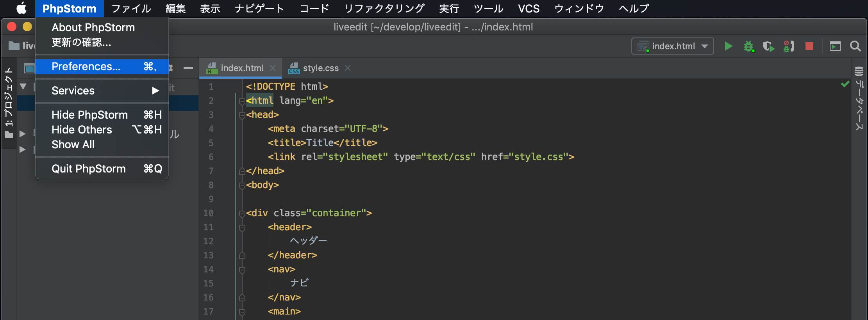This screenshot has height=320, width=868.
Task: Close the index.html tab
Action: tap(273, 68)
